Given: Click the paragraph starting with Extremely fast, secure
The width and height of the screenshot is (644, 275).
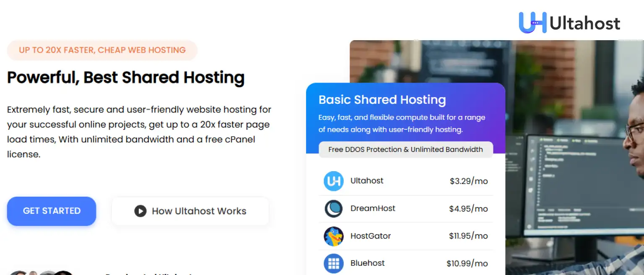Looking at the screenshot, I should point(139,132).
